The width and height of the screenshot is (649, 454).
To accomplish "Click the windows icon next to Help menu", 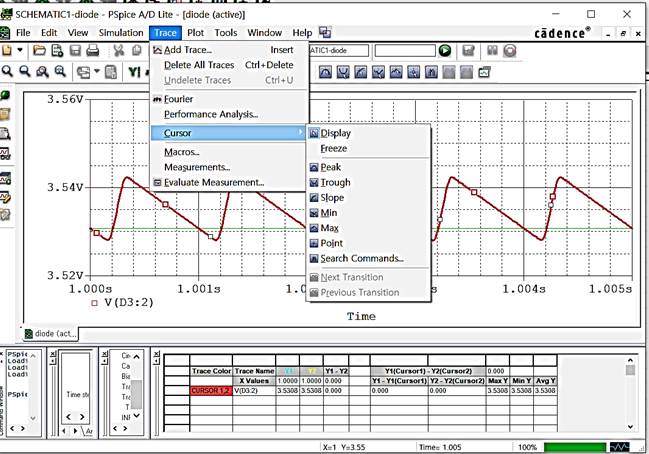I will coord(325,32).
